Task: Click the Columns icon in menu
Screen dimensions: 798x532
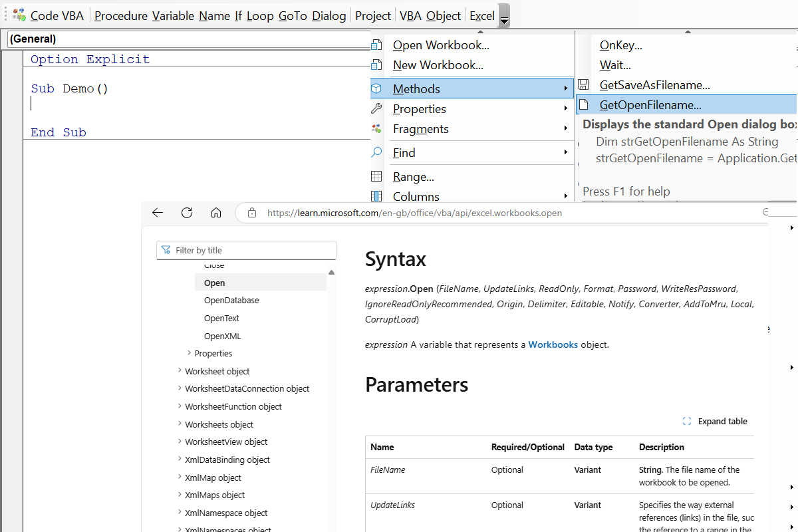Action: click(376, 196)
